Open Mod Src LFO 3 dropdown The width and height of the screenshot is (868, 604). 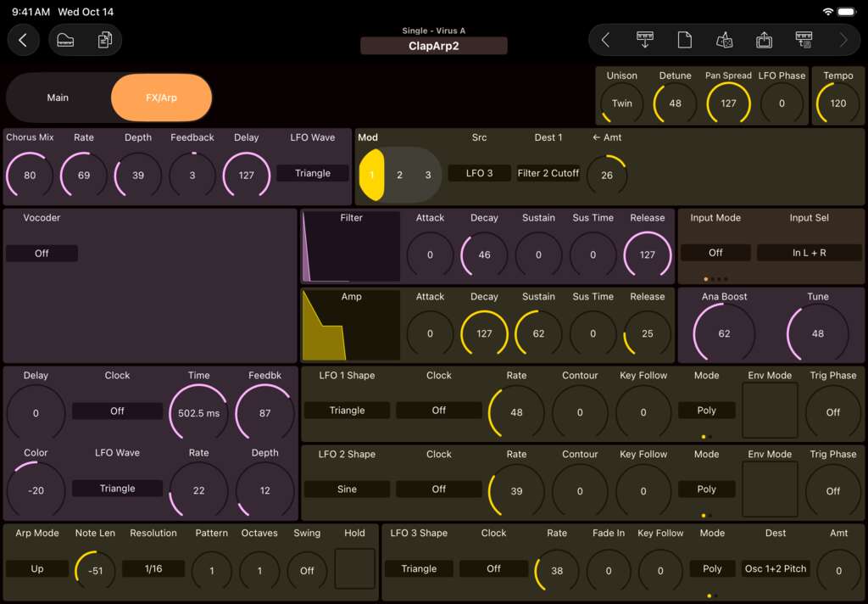tap(480, 173)
